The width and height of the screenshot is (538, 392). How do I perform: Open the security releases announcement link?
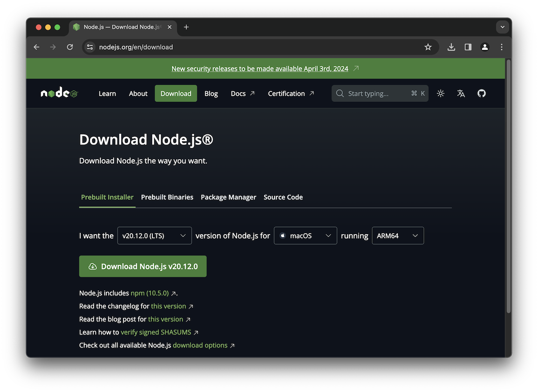pyautogui.click(x=260, y=68)
